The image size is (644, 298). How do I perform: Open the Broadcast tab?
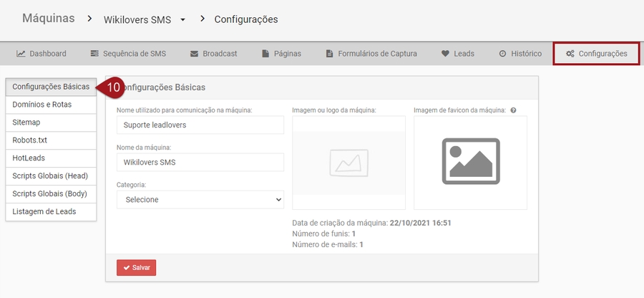(x=213, y=54)
